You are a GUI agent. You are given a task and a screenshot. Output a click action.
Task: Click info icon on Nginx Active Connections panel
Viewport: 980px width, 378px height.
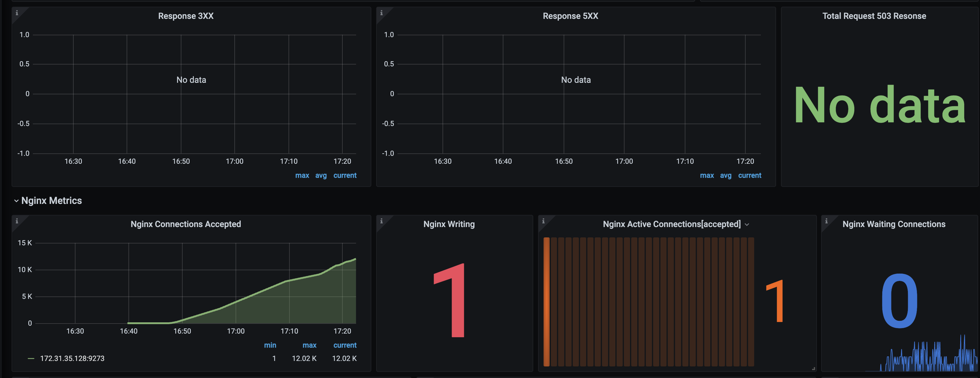click(543, 221)
